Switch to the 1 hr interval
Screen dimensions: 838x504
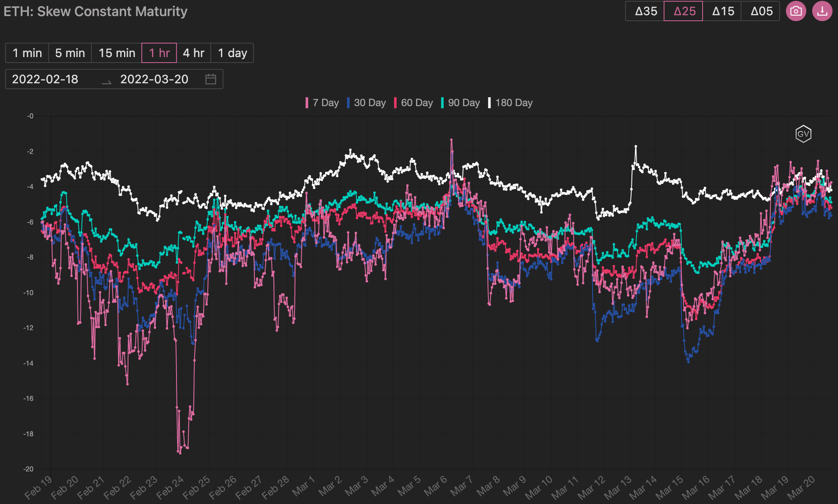pyautogui.click(x=159, y=53)
